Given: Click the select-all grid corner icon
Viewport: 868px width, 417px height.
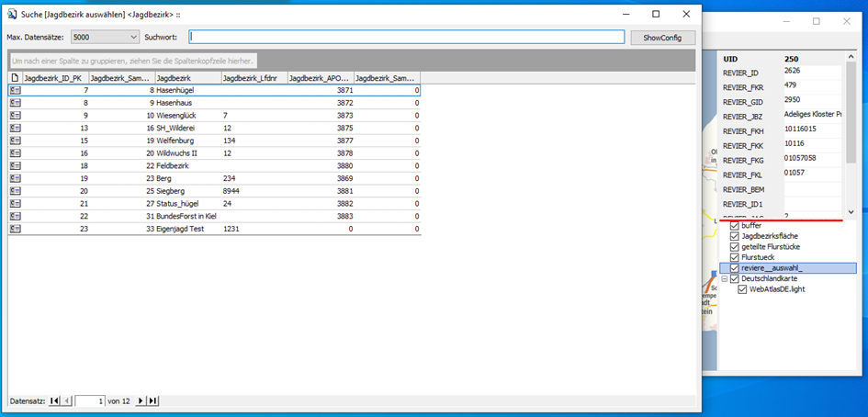Looking at the screenshot, I should click(x=15, y=78).
